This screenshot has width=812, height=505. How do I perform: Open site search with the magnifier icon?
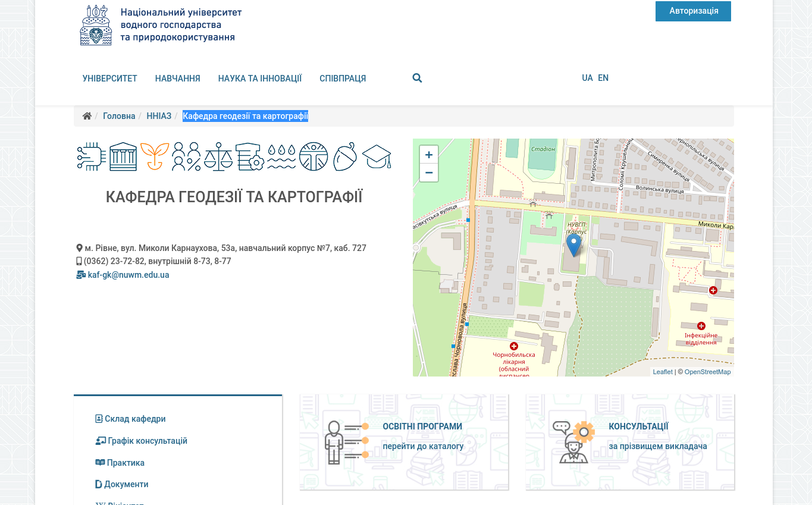click(417, 78)
